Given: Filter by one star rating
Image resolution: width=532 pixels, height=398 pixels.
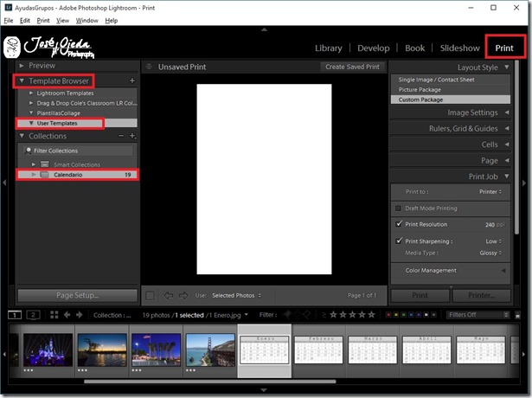Looking at the screenshot, I should coord(333,315).
